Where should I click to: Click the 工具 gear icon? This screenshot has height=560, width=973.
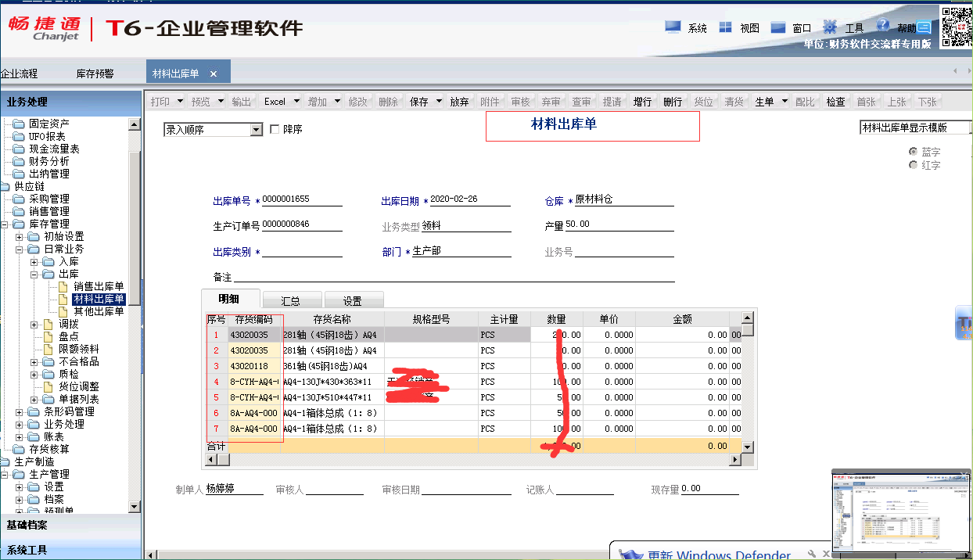tap(830, 27)
